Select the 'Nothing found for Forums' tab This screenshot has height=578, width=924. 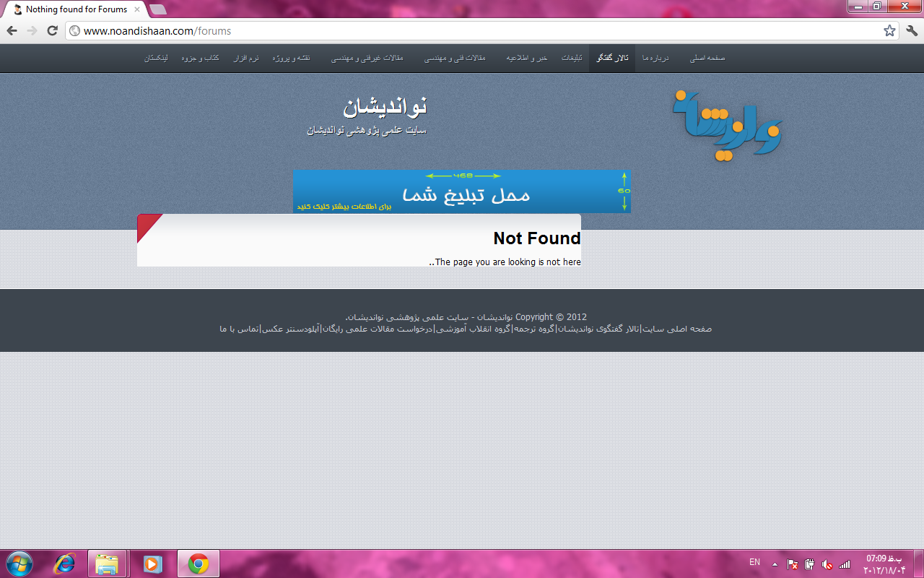point(76,9)
